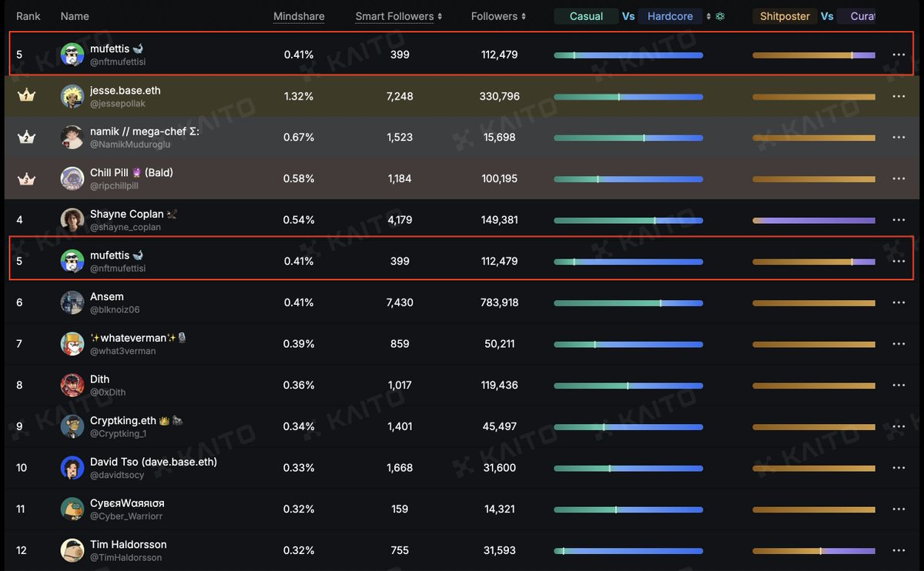The width and height of the screenshot is (924, 571).
Task: Toggle sort arrows next to Hardcore label
Action: (x=708, y=16)
